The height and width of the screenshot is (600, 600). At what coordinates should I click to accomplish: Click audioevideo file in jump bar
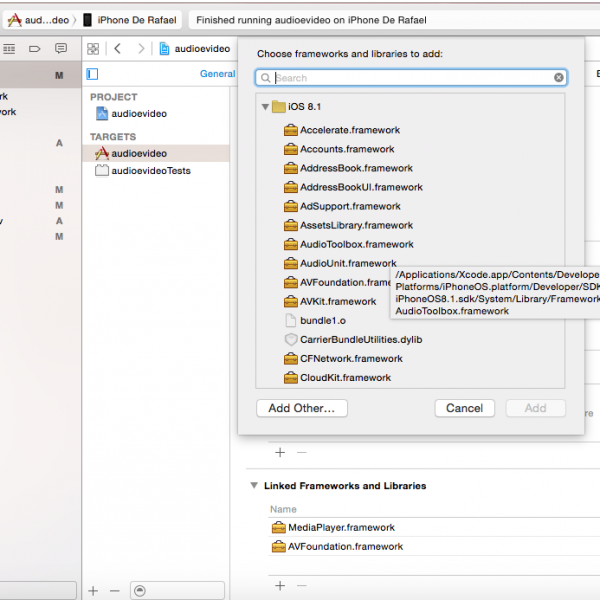[x=195, y=49]
